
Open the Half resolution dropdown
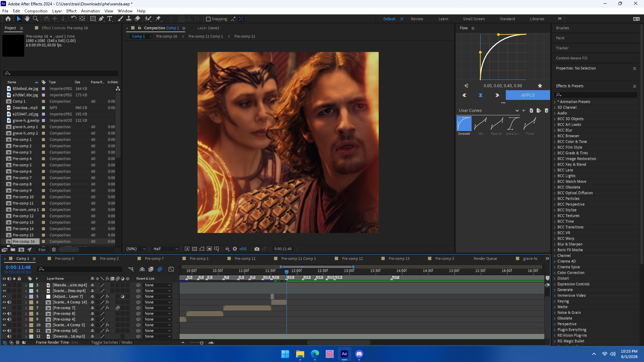point(166,249)
